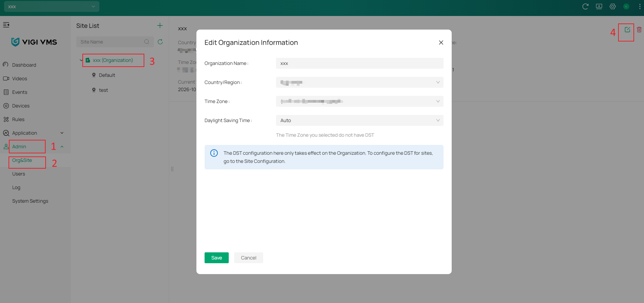Screen dimensions: 644x303
Task: Click the Organization Name input field
Action: click(x=359, y=63)
